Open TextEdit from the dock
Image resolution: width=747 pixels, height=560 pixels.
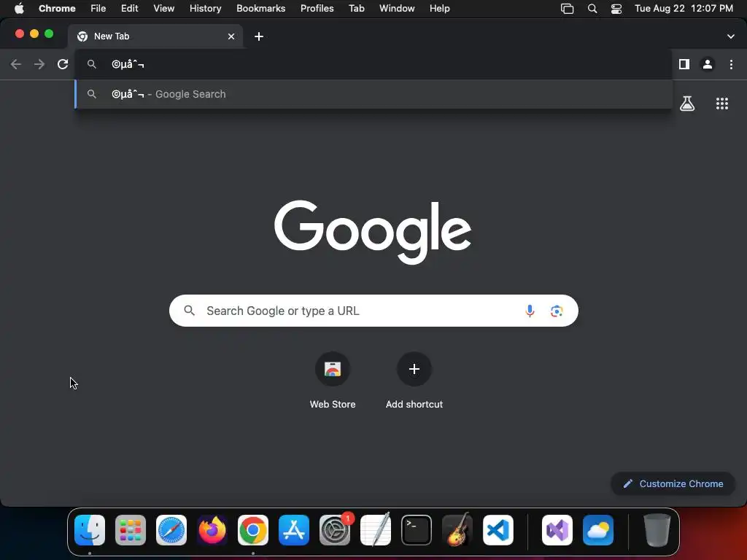(376, 529)
